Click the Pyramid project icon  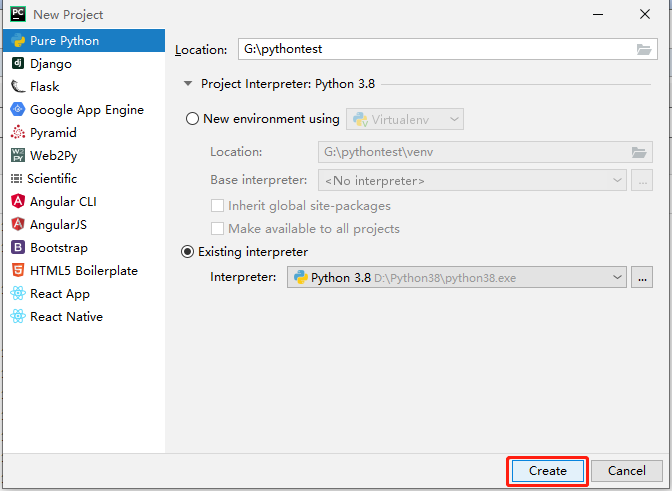click(18, 133)
